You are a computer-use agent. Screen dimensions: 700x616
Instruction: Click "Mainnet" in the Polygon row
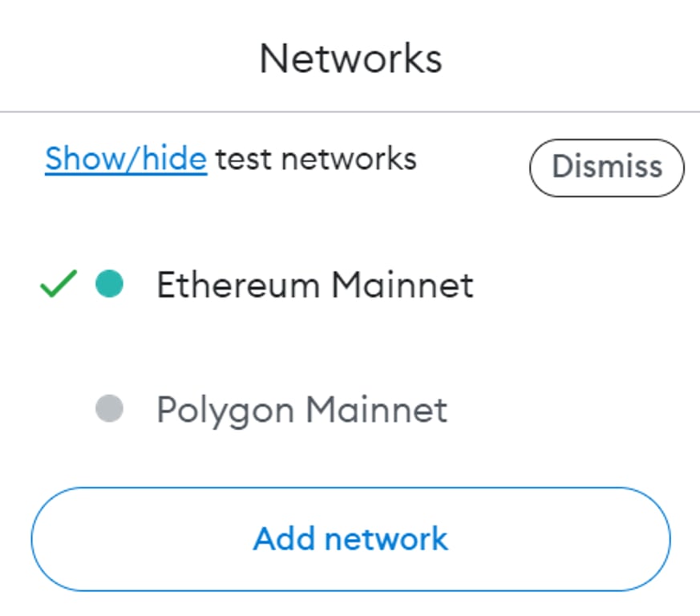point(377,409)
